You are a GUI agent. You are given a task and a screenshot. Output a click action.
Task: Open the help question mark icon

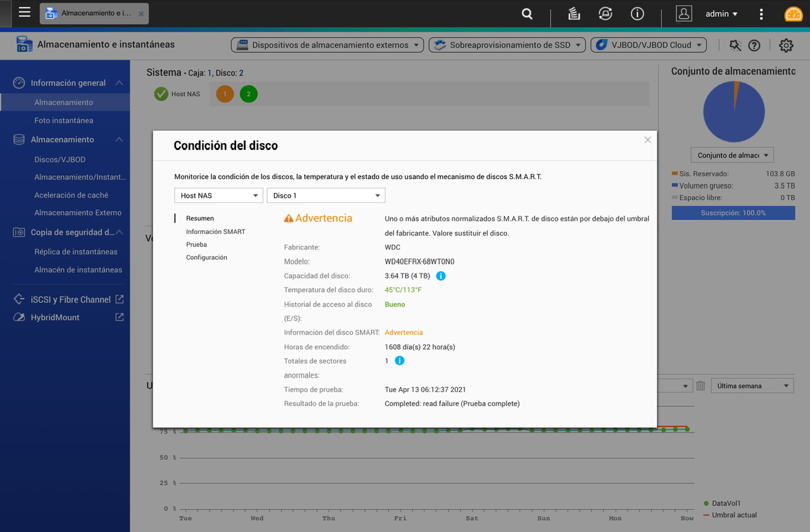[x=754, y=46]
